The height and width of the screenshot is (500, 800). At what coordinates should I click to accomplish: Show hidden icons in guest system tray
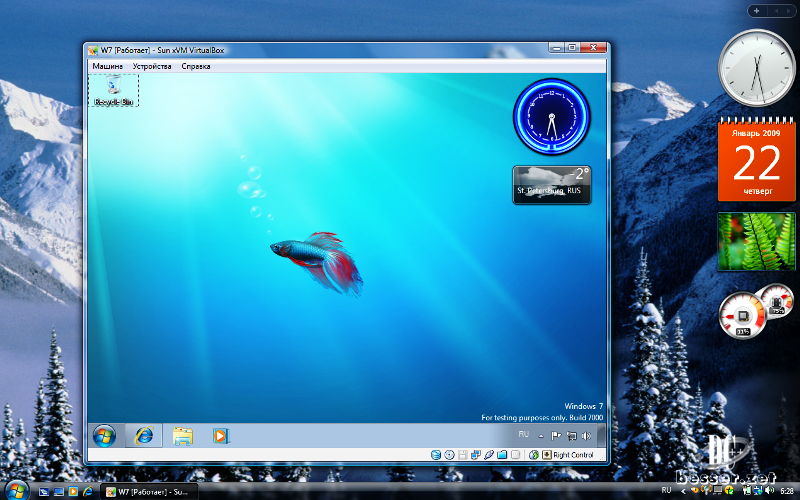pyautogui.click(x=541, y=436)
